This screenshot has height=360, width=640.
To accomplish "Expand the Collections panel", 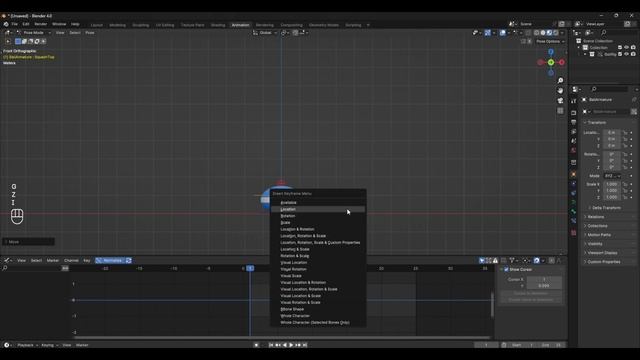I will (x=597, y=226).
